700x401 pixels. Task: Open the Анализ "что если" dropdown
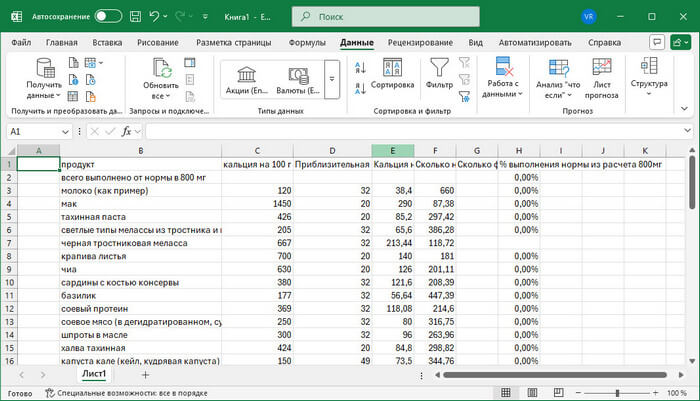coord(557,78)
